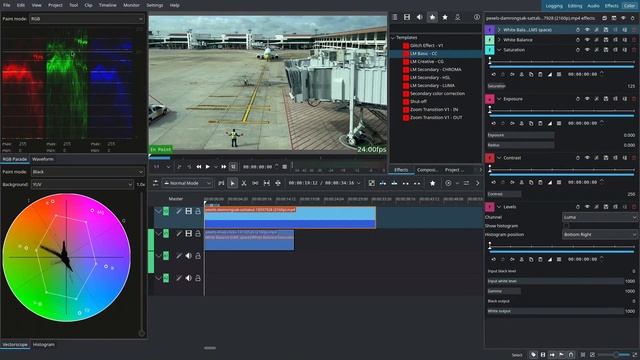Switch to the Histogram tab

(43, 344)
